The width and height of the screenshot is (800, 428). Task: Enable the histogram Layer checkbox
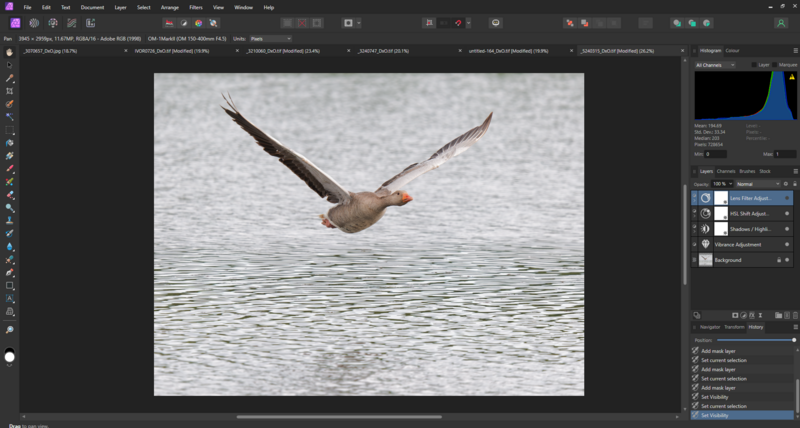click(x=754, y=65)
